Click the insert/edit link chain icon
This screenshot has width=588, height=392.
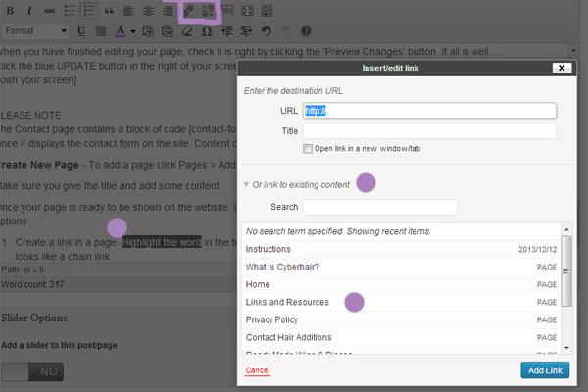[x=188, y=11]
